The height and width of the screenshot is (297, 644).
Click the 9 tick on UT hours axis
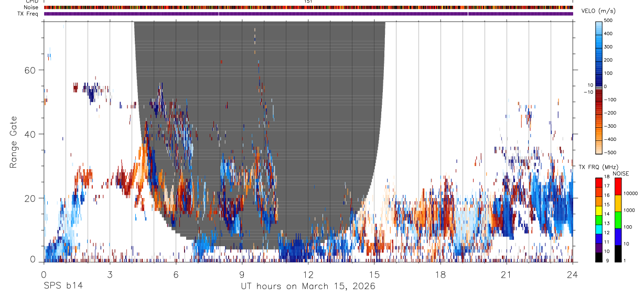(x=242, y=274)
